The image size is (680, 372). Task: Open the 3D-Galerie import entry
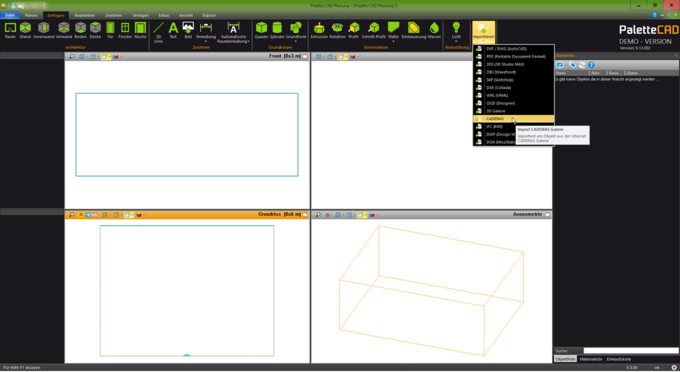pyautogui.click(x=513, y=111)
